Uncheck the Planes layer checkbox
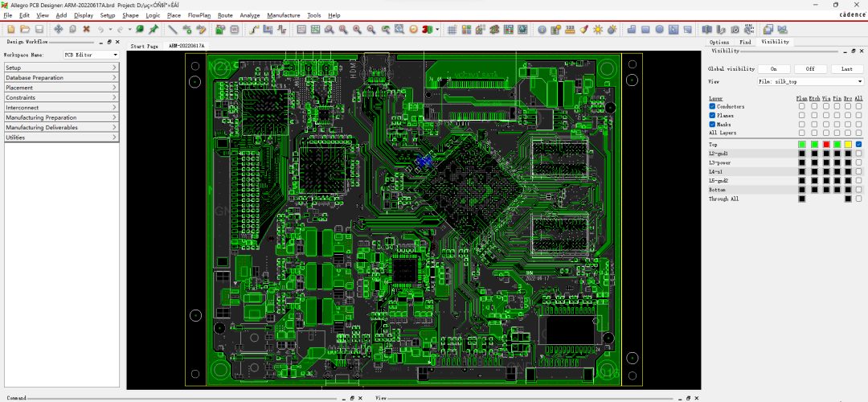Viewport: 868px width, 402px height. click(712, 115)
